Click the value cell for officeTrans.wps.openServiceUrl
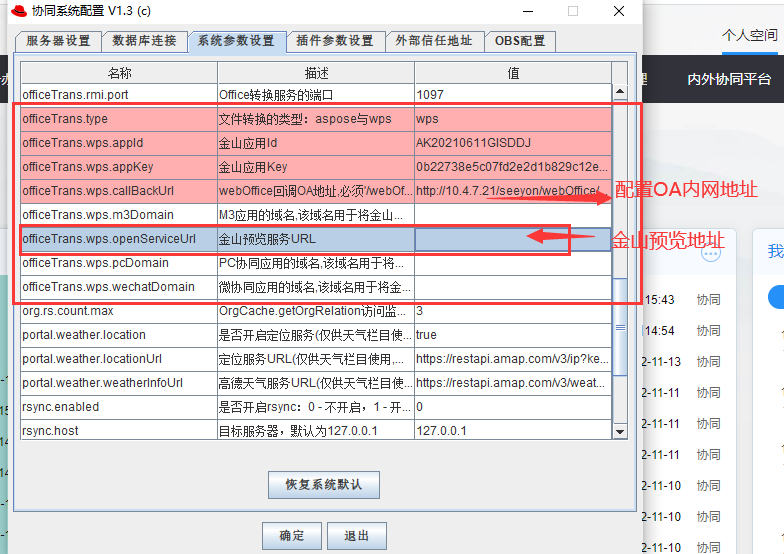Viewport: 784px width, 554px height. [513, 239]
